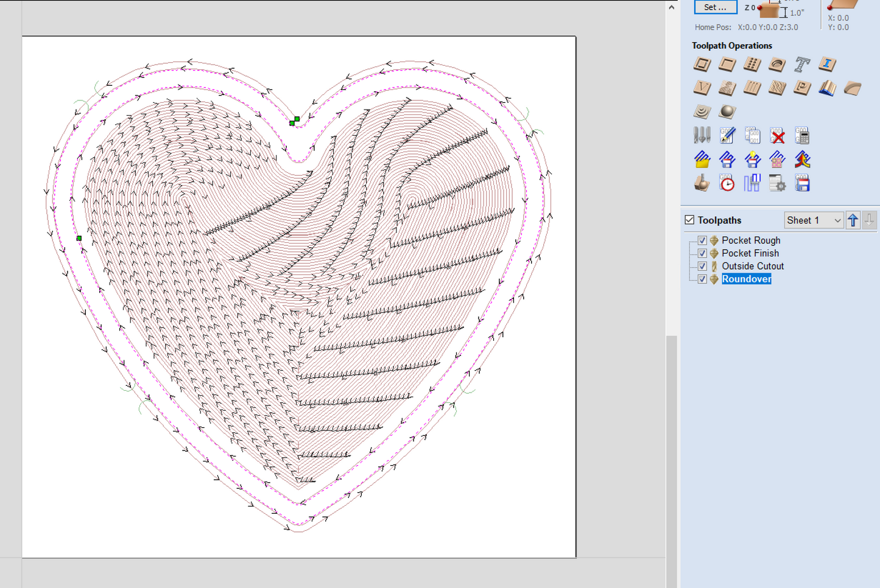Open the Pocket Toolpath tool

click(727, 65)
